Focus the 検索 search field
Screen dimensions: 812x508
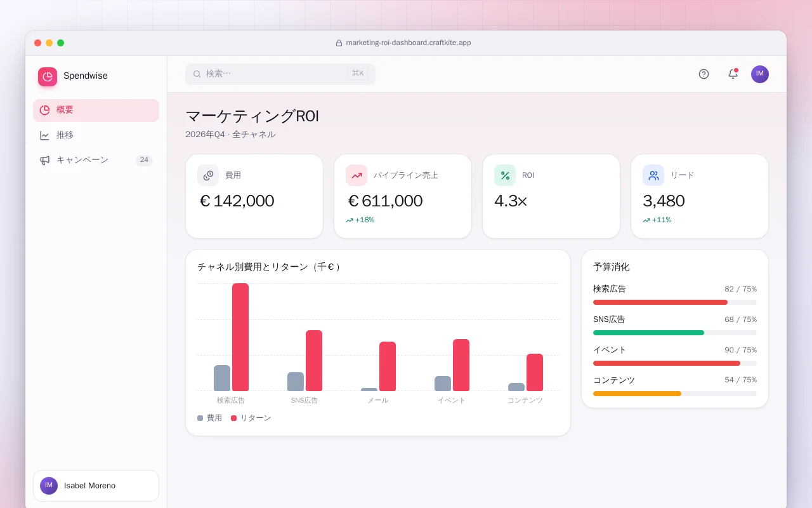[x=280, y=74]
